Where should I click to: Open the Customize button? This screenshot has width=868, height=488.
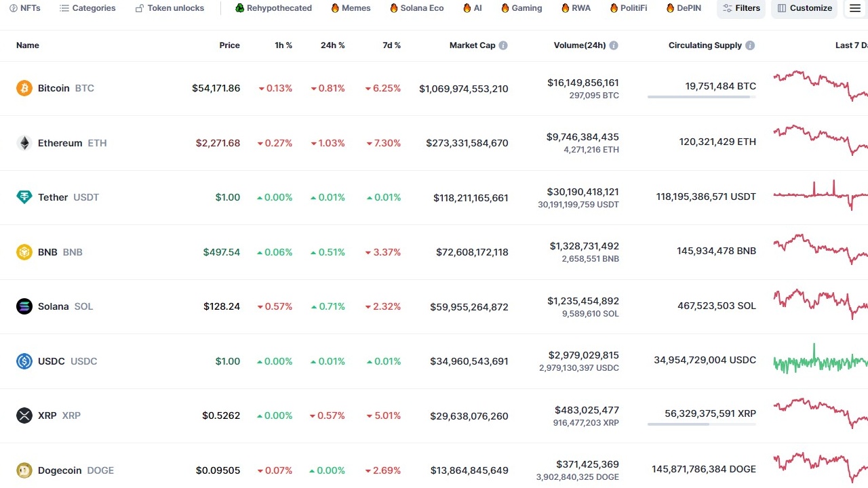click(x=804, y=8)
